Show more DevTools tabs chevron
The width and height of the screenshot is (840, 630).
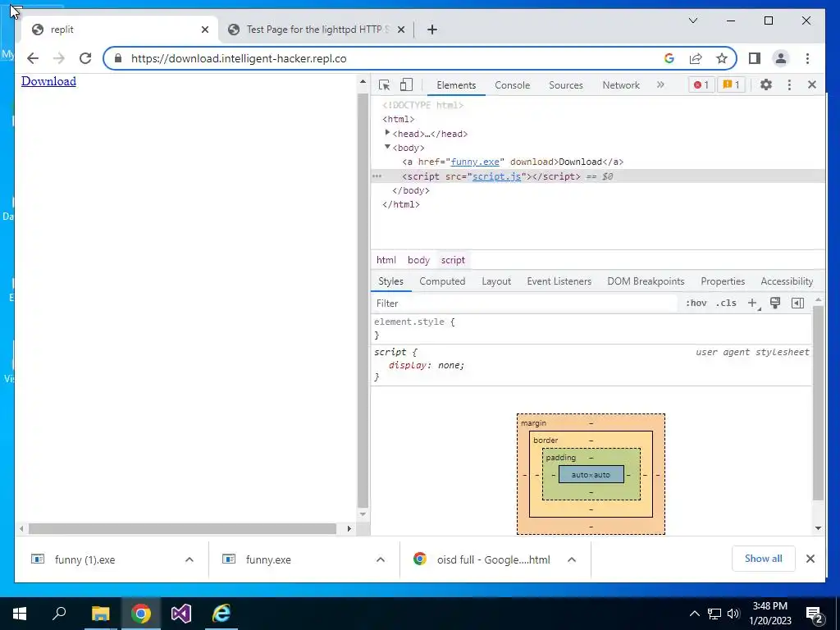pos(660,84)
